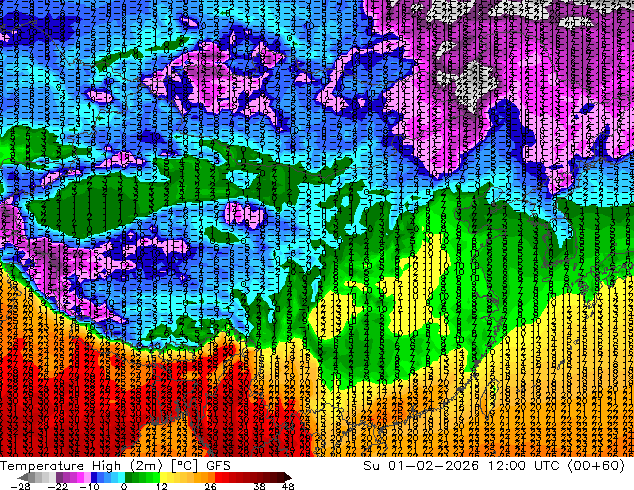Click the '48' legend label
634x490 pixels.
(x=288, y=486)
